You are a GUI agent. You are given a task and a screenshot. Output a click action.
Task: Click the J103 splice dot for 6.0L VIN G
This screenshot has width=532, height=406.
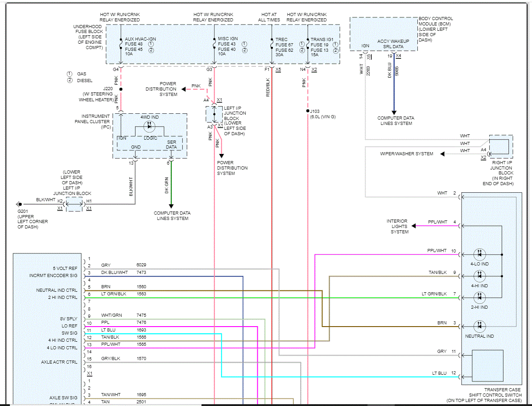[307, 111]
